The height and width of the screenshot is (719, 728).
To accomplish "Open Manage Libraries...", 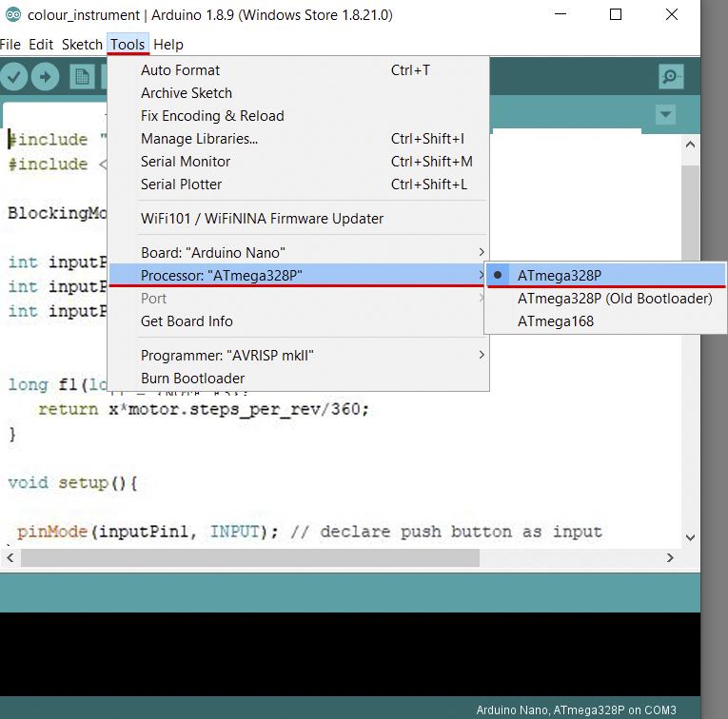I will click(298, 138).
